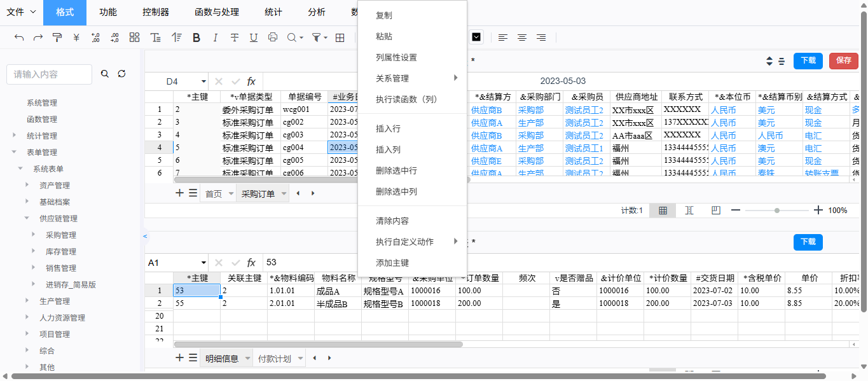Click the undo arrow in the toolbar

[19, 38]
